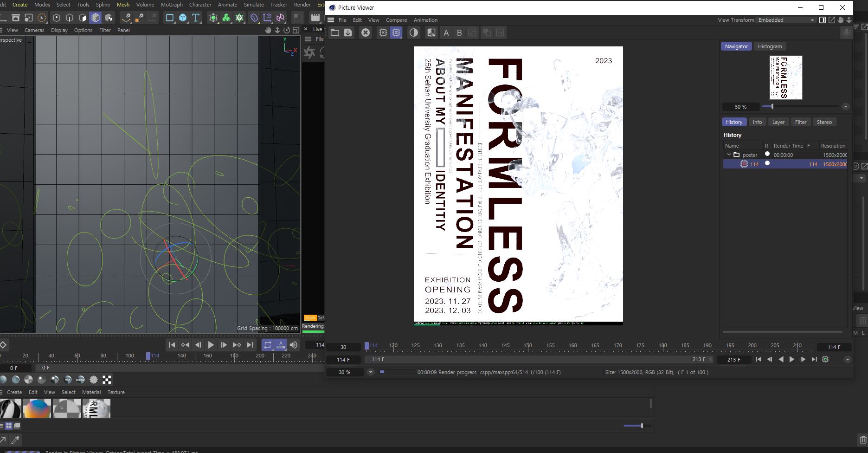Select the orange-blue gradient material thumbnail
Viewport: 868px width, 453px height.
pyautogui.click(x=37, y=408)
